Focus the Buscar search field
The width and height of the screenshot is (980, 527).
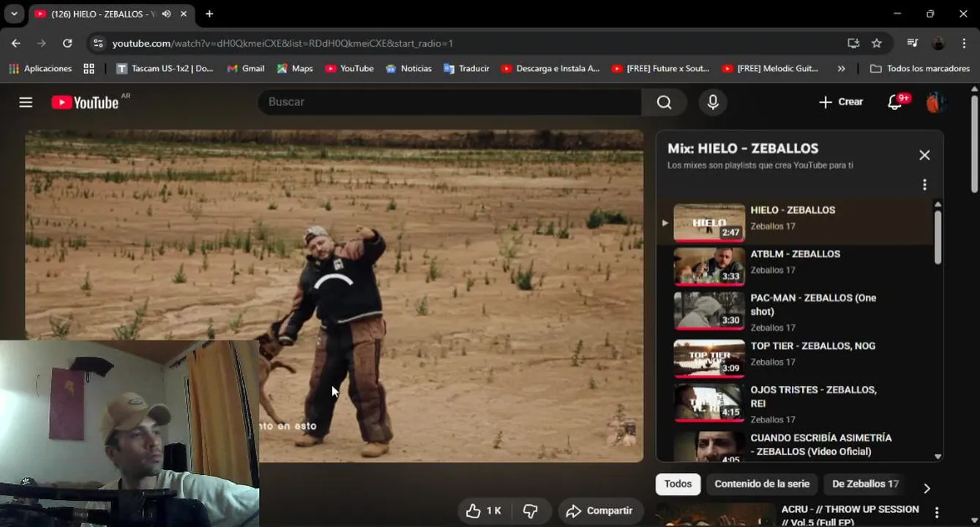pos(449,102)
